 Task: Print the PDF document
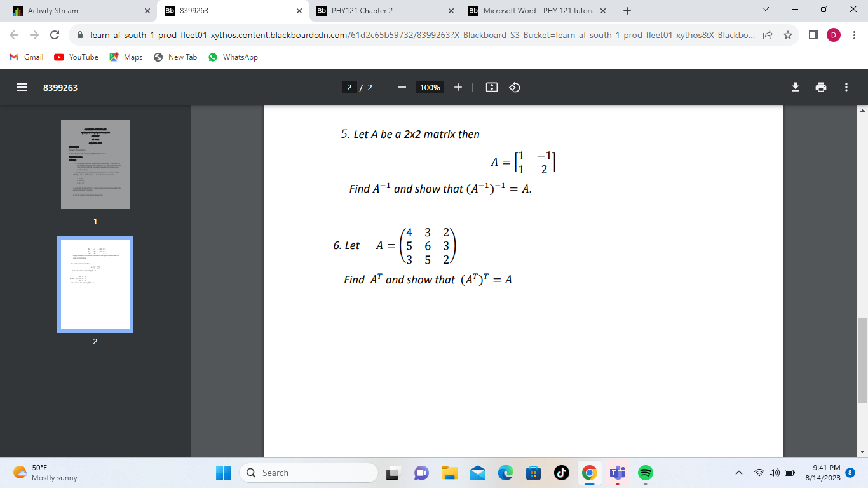(x=820, y=87)
